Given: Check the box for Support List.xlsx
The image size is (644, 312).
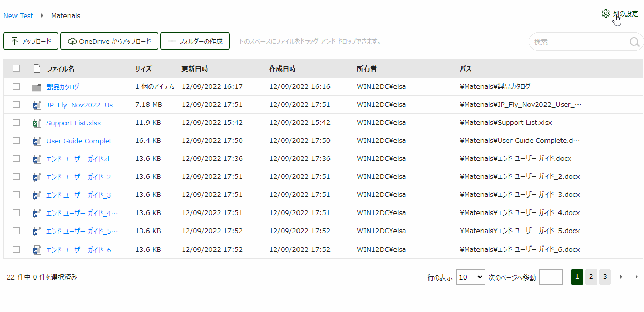Looking at the screenshot, I should tap(16, 123).
